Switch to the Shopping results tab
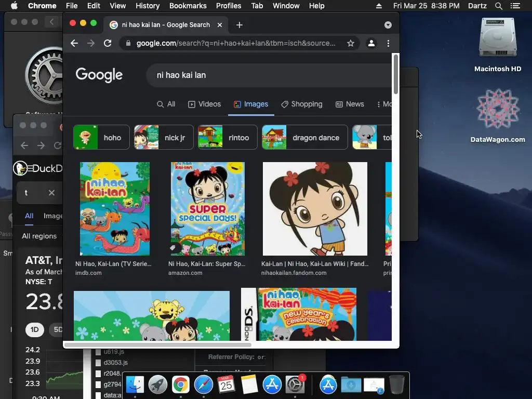The width and height of the screenshot is (532, 399). [302, 104]
